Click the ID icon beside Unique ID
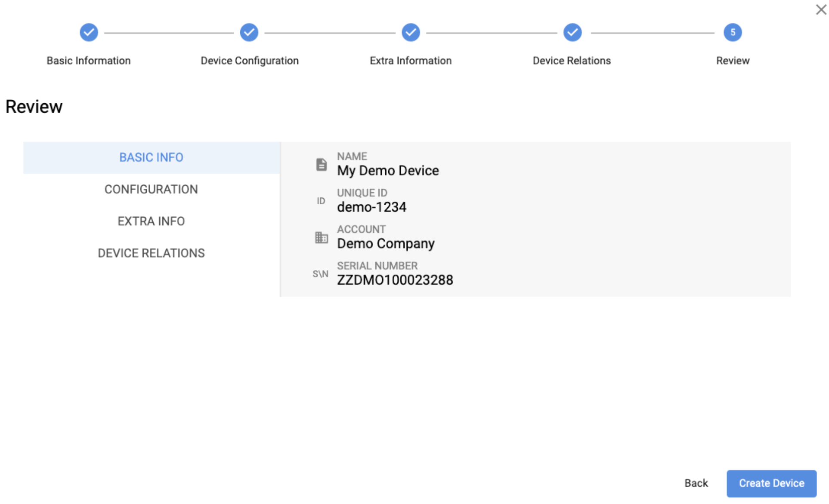Screen dimensions: 829x504 (x=321, y=201)
